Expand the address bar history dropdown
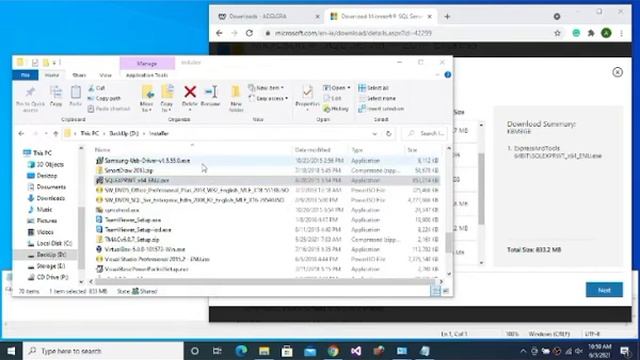 (375, 133)
